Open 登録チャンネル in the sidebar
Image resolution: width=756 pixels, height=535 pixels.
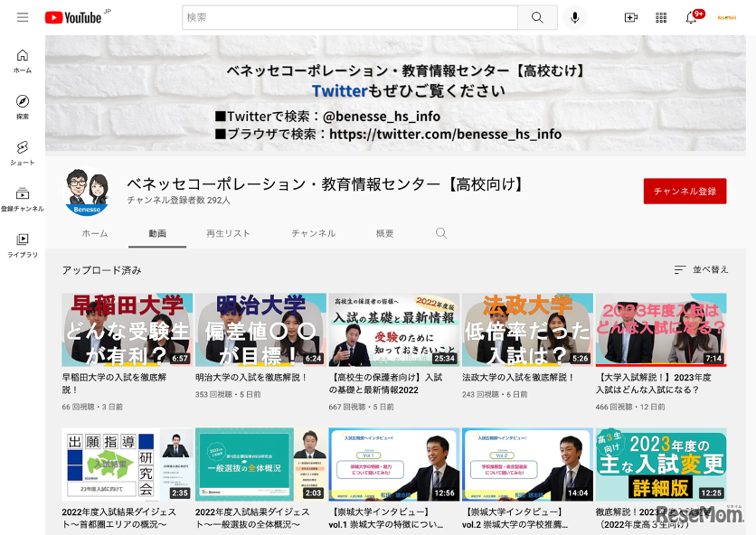point(23,200)
